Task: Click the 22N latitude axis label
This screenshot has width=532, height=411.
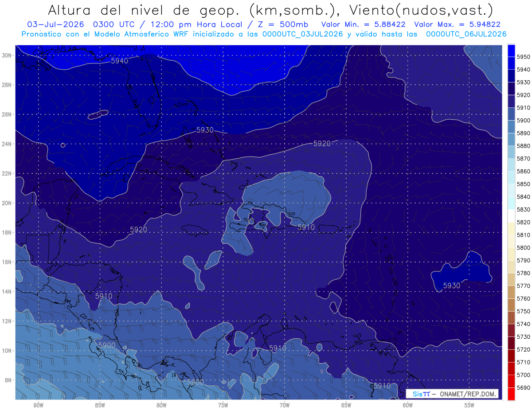Action: coord(7,173)
